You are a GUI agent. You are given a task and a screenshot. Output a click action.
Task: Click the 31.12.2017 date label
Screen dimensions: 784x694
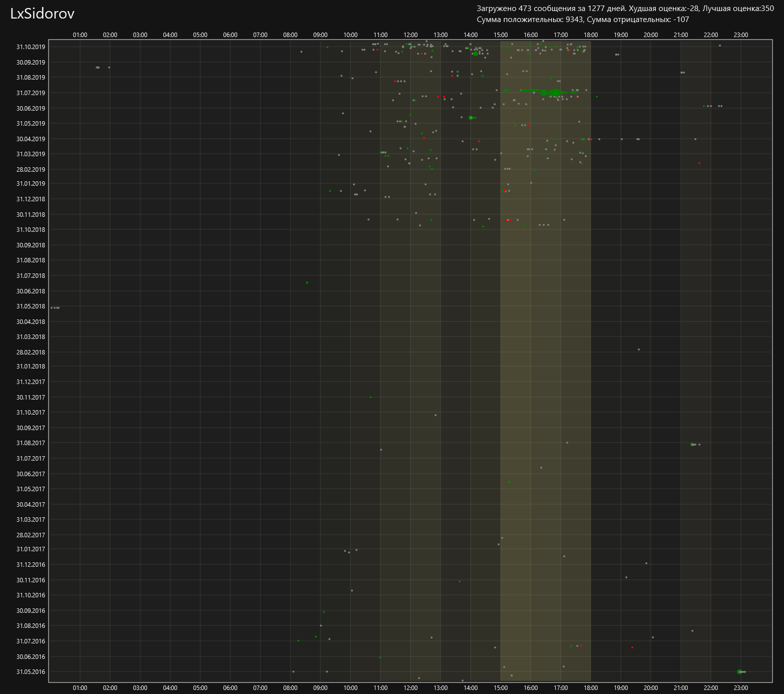click(x=31, y=382)
